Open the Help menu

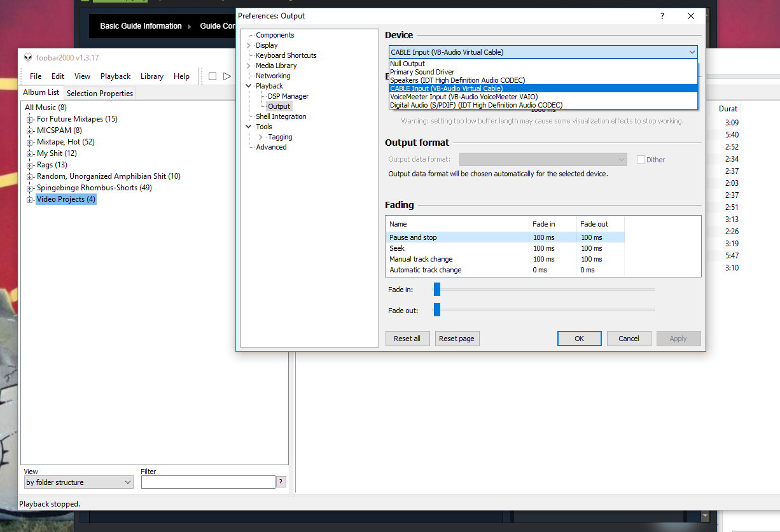(181, 76)
